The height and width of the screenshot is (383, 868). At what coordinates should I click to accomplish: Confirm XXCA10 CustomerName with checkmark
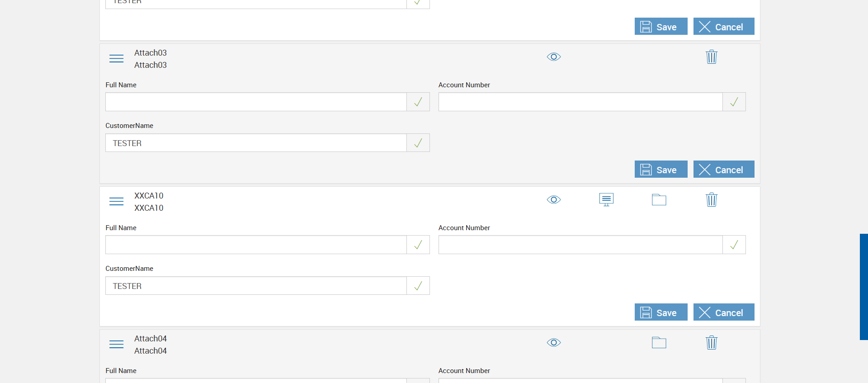(x=418, y=286)
